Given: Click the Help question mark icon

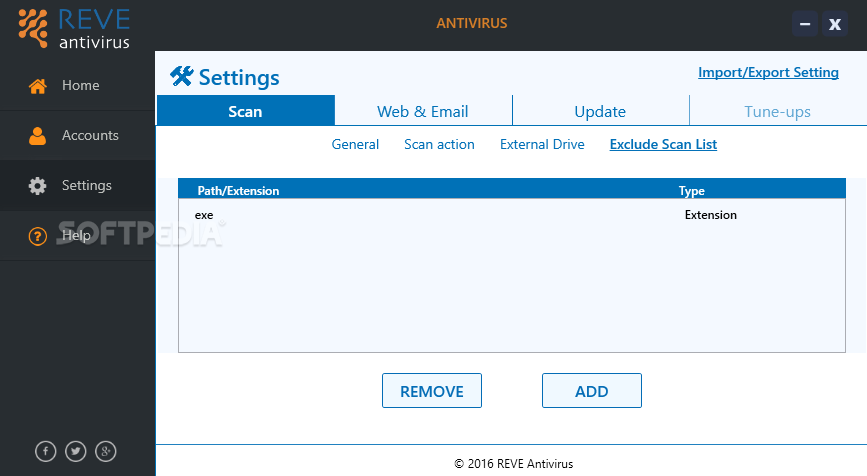Looking at the screenshot, I should click(38, 237).
